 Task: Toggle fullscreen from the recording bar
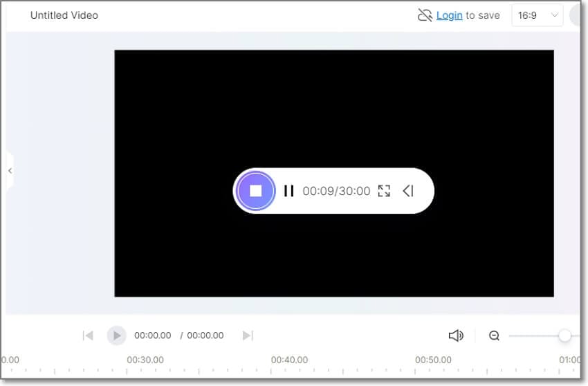pos(384,191)
